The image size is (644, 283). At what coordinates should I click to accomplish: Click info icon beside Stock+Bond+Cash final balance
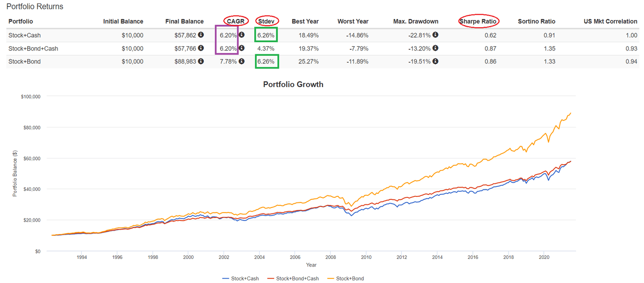pos(201,48)
